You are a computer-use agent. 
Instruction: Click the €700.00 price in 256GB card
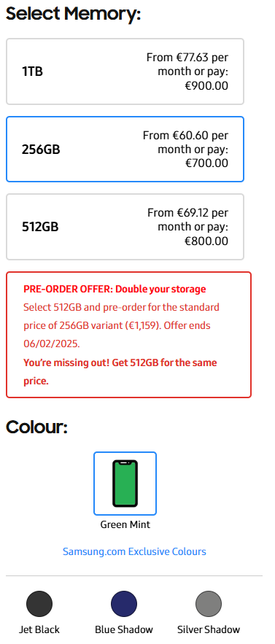click(206, 163)
